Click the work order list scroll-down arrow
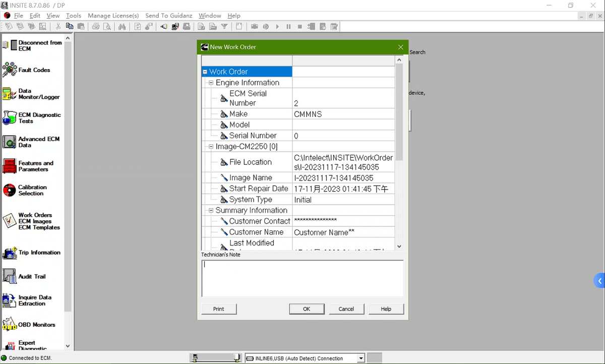605x364 pixels. point(399,247)
